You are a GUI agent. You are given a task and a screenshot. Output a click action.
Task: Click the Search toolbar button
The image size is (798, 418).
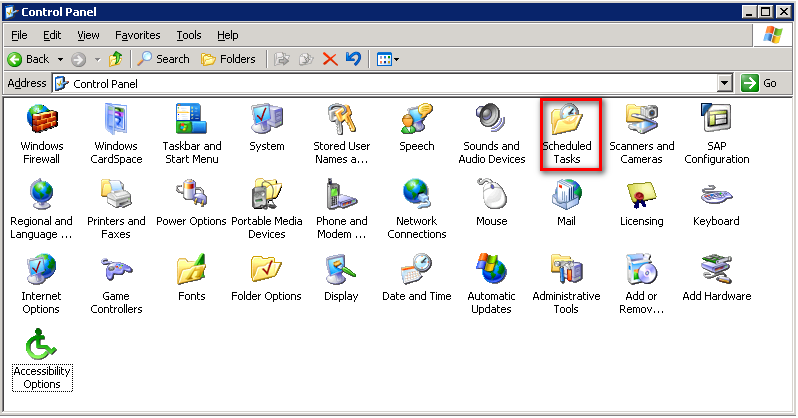(x=164, y=59)
